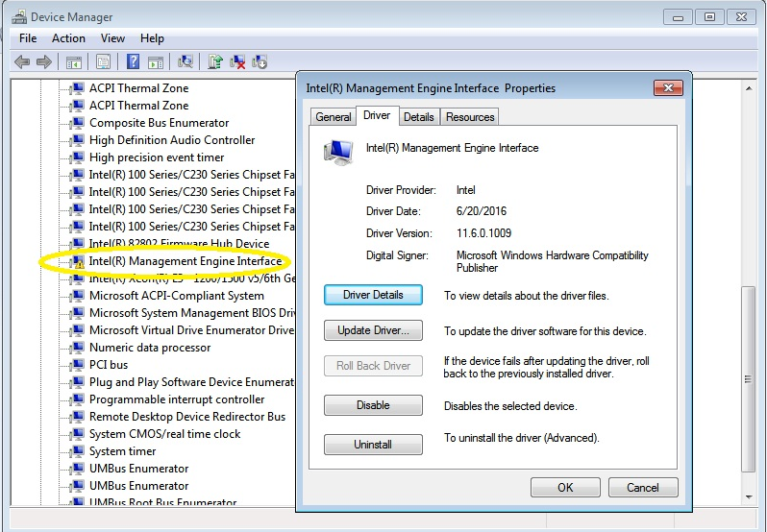
Task: Click the Digital Signer: label
Action: [397, 255]
